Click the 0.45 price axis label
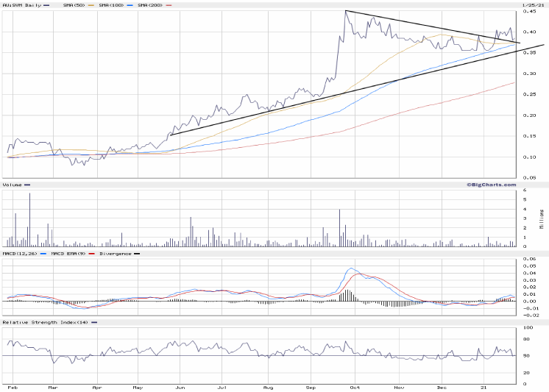Image resolution: width=549 pixels, height=392 pixels. (529, 12)
